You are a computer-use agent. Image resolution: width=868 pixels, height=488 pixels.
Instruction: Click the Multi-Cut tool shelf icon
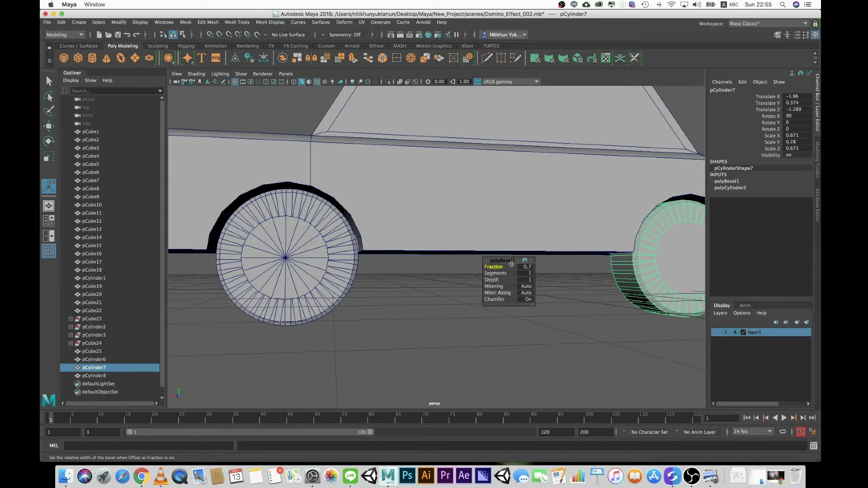click(487, 58)
